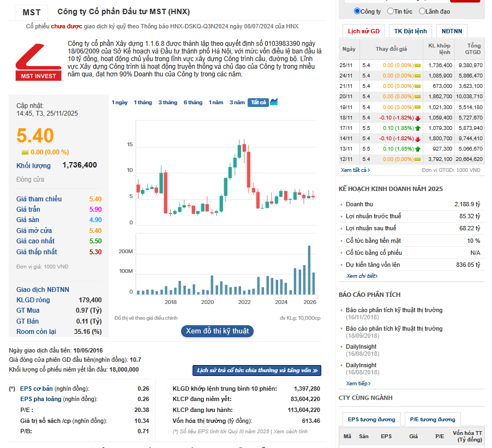This screenshot has width=492, height=448.
Task: Click the Giá sàn value 4.90
Action: (x=95, y=220)
